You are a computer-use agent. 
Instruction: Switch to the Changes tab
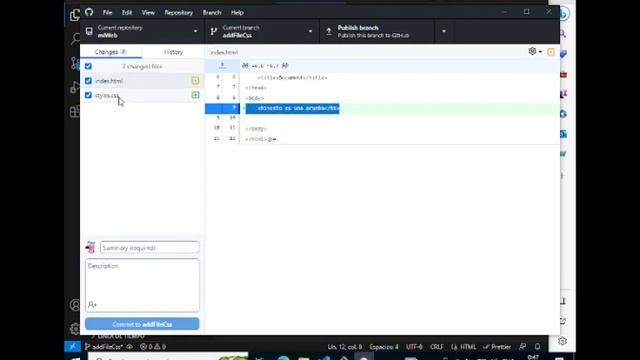[x=111, y=52]
